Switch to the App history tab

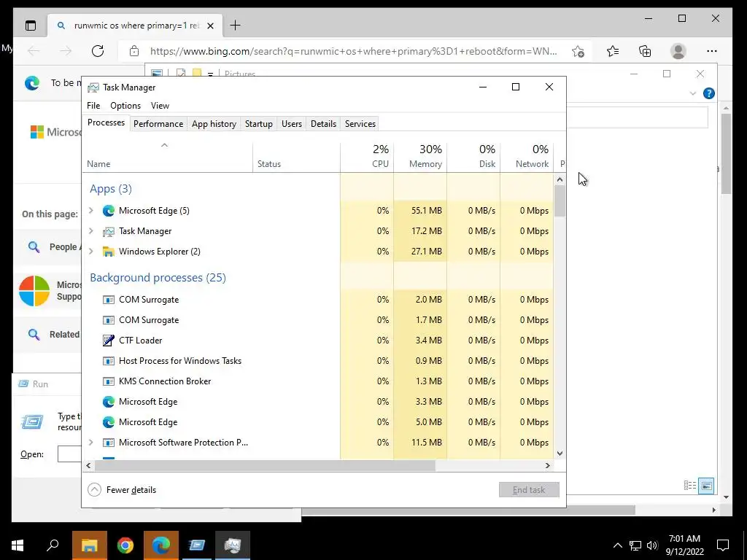point(214,124)
